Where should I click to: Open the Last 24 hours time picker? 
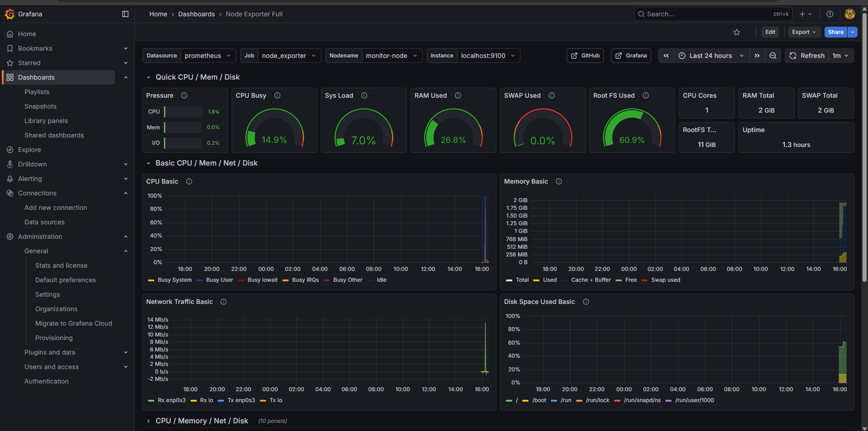pos(711,55)
